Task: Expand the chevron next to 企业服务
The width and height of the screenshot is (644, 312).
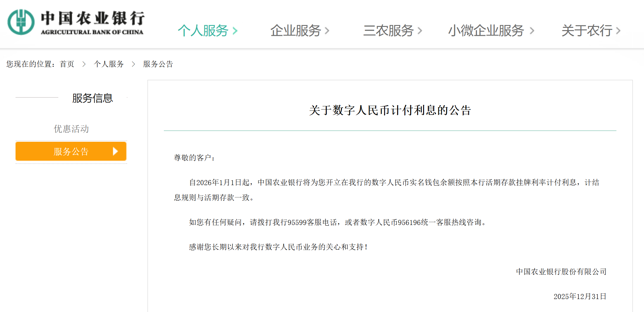Action: point(327,31)
